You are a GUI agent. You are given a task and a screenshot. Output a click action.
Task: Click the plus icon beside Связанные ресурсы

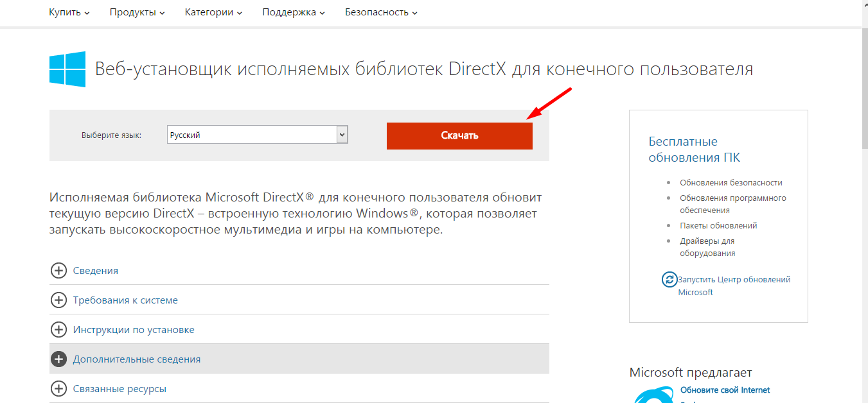[58, 389]
